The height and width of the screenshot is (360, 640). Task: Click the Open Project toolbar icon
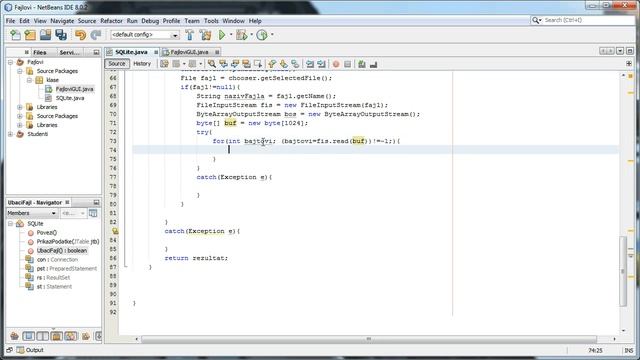(45, 35)
